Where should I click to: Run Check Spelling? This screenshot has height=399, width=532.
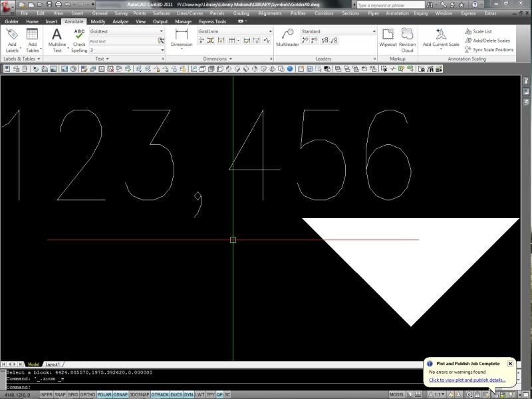coord(79,40)
